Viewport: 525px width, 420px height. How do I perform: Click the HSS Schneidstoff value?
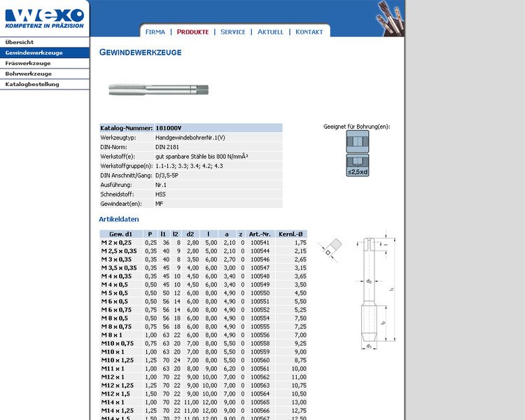point(160,195)
